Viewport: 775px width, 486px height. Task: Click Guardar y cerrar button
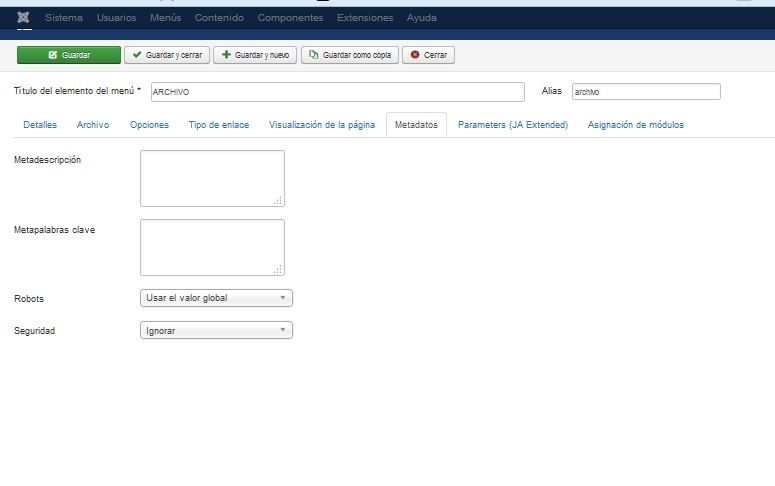tap(167, 55)
